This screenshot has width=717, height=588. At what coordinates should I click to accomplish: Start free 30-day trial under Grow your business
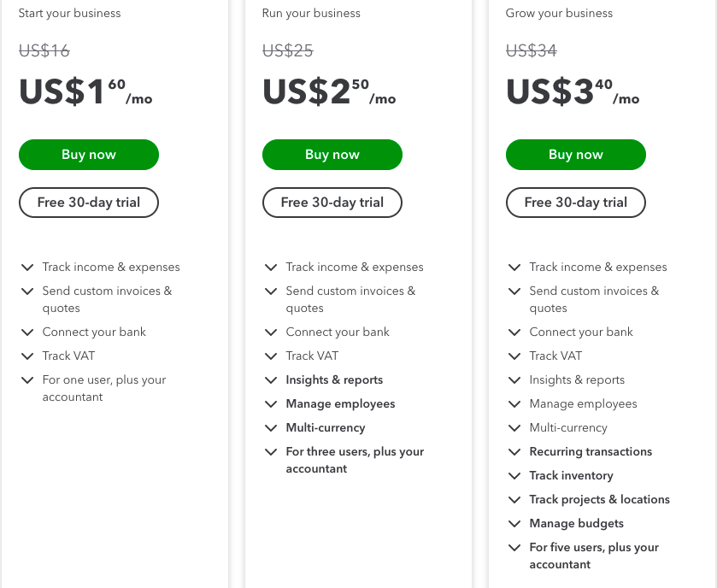click(x=576, y=203)
